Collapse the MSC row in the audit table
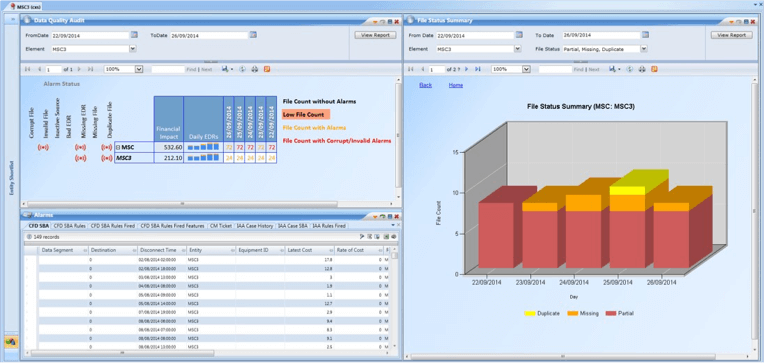The height and width of the screenshot is (363, 764). point(118,147)
